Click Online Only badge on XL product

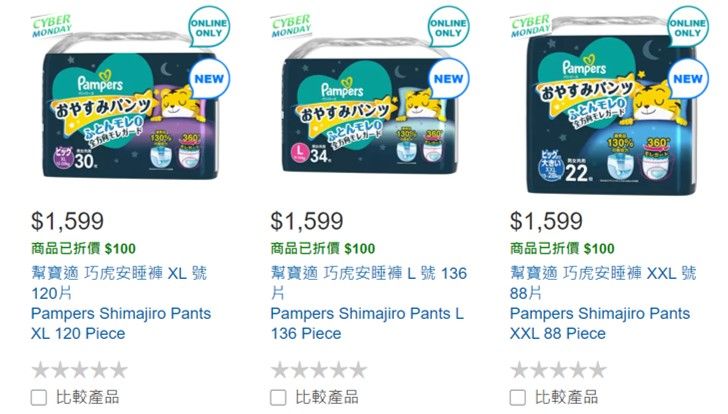209,27
